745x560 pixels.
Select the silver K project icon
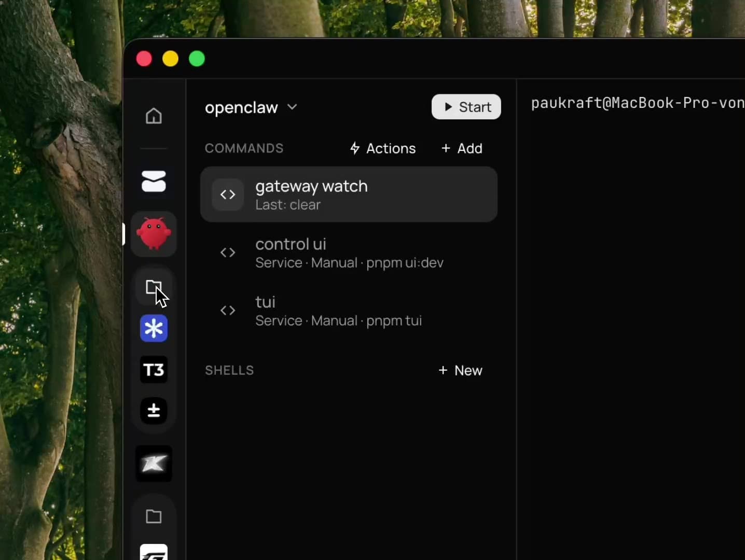[x=154, y=464]
